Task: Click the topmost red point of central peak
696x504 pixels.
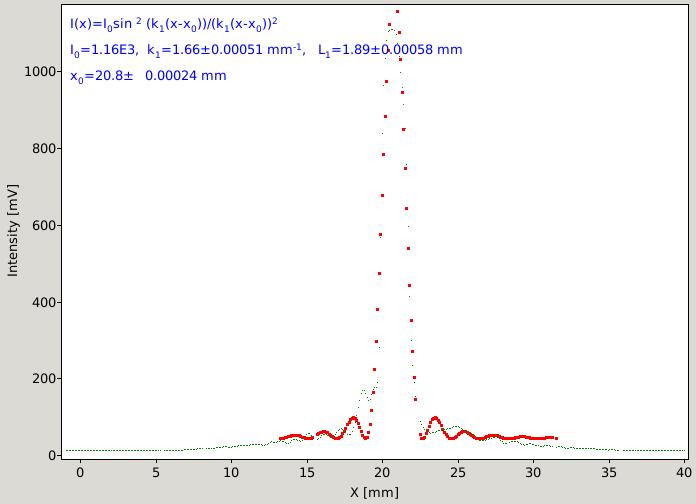Action: click(x=397, y=12)
